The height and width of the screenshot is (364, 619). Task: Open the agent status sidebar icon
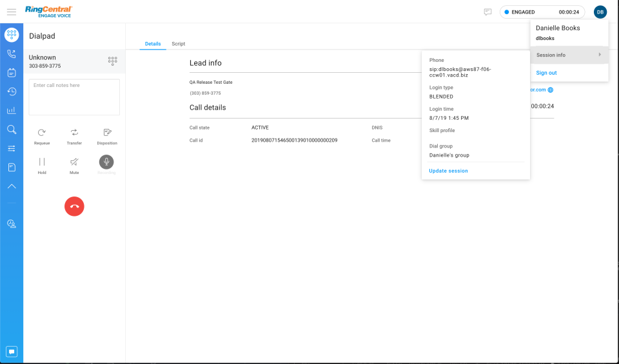pos(12,224)
